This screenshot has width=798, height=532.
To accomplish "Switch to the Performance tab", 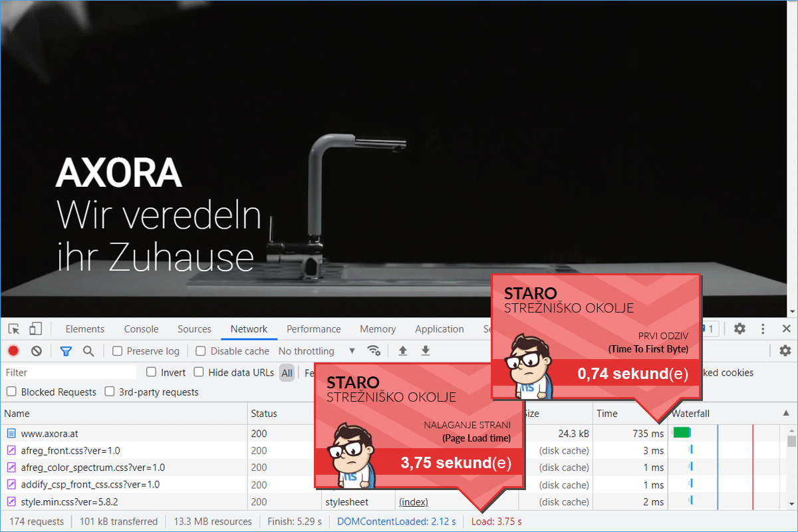I will coord(314,329).
